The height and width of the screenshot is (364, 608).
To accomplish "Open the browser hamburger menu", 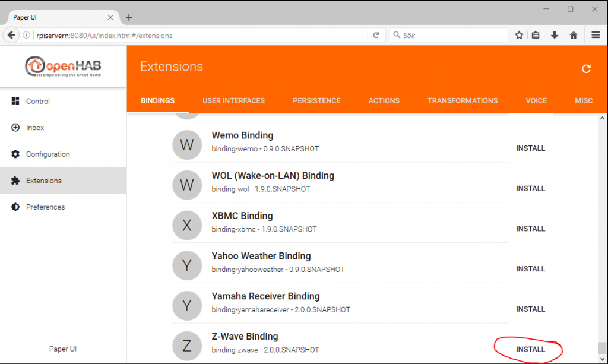I will tap(596, 35).
